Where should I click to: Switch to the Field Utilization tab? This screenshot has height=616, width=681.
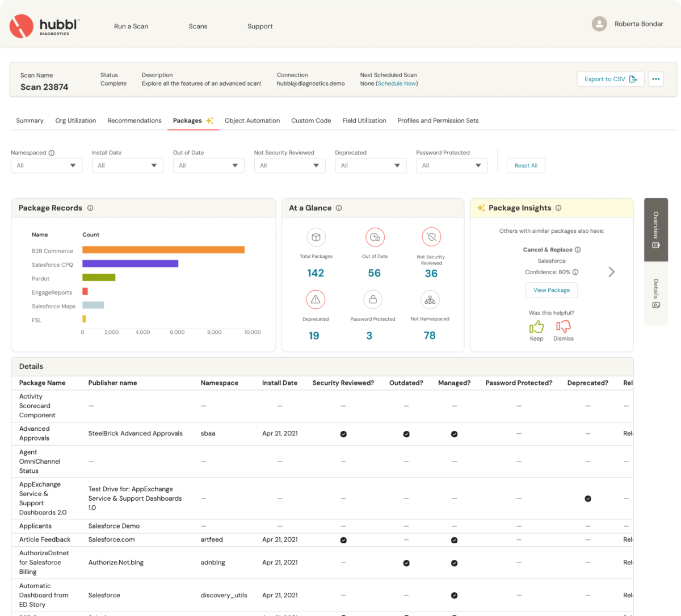(x=364, y=120)
